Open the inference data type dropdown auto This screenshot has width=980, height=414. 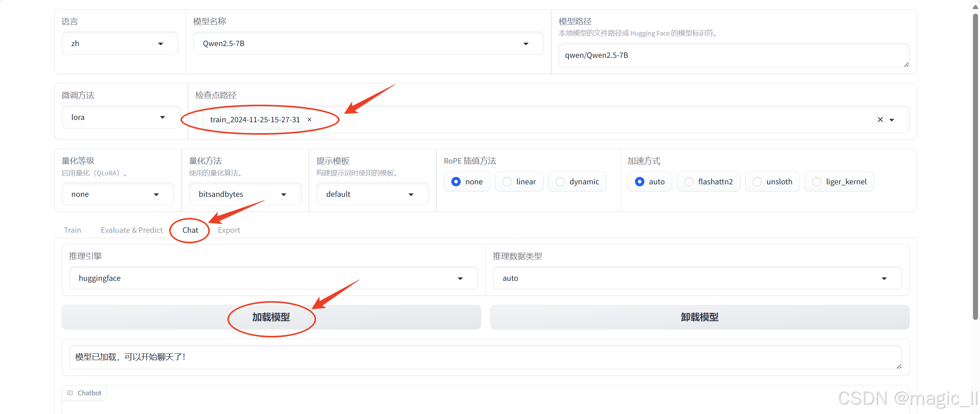pyautogui.click(x=697, y=278)
